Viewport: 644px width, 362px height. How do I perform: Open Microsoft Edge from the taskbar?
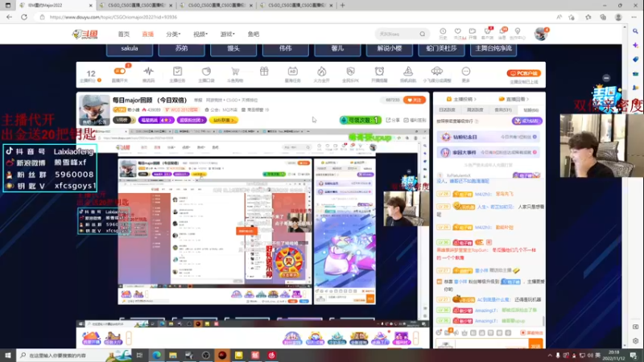point(156,356)
